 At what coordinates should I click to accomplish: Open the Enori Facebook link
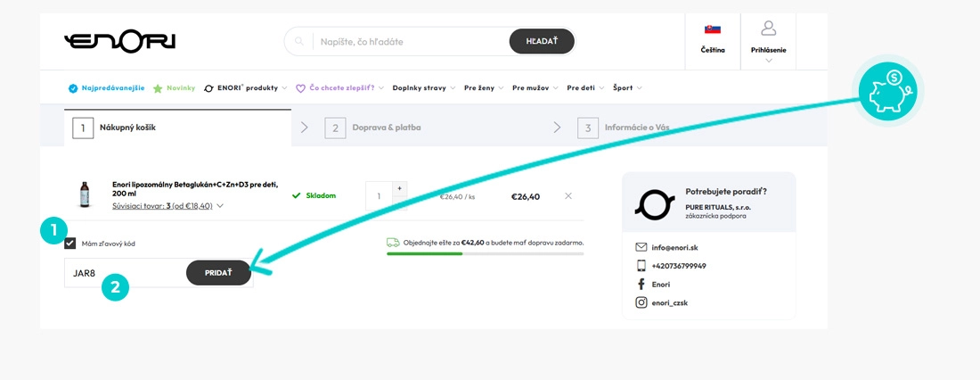tap(661, 285)
